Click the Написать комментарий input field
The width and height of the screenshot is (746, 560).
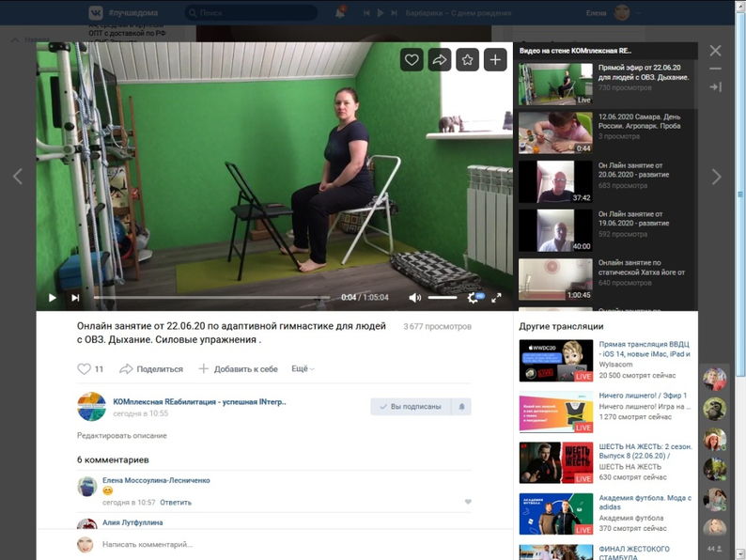click(x=282, y=544)
